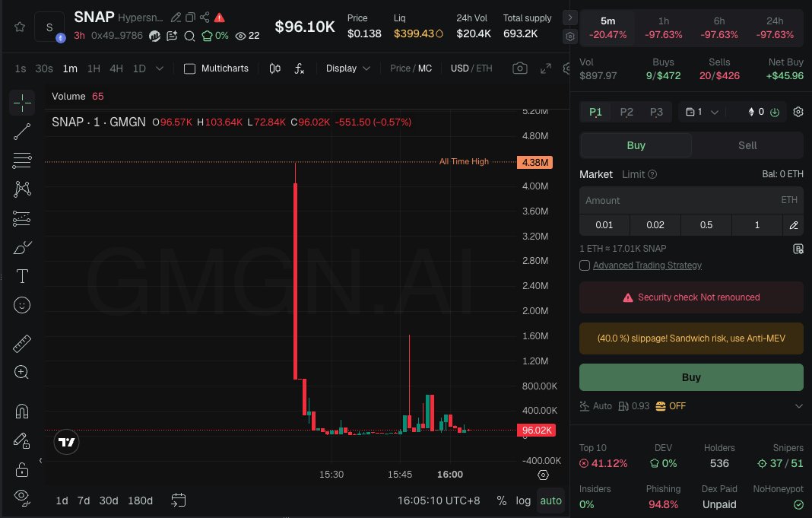Open the Advanced Trading Strategy link

(x=647, y=265)
